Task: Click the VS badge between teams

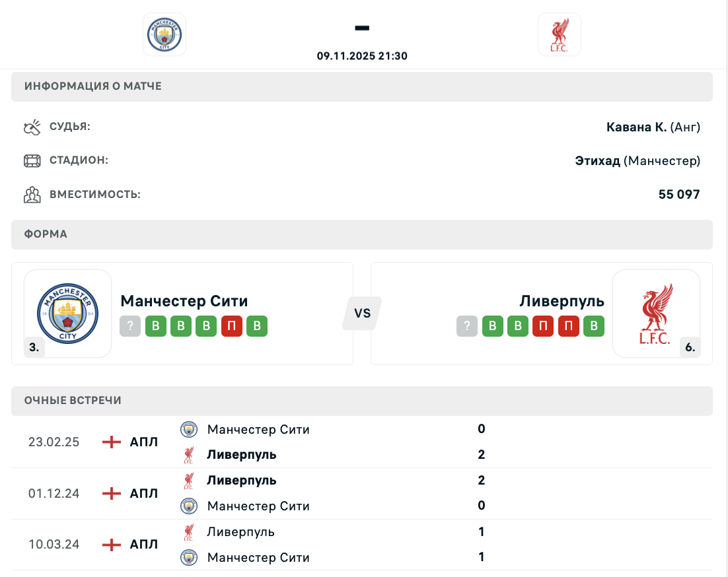Action: point(362,314)
